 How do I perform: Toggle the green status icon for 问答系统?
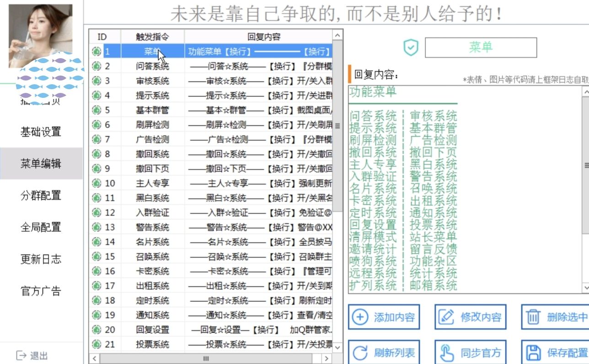tap(97, 66)
